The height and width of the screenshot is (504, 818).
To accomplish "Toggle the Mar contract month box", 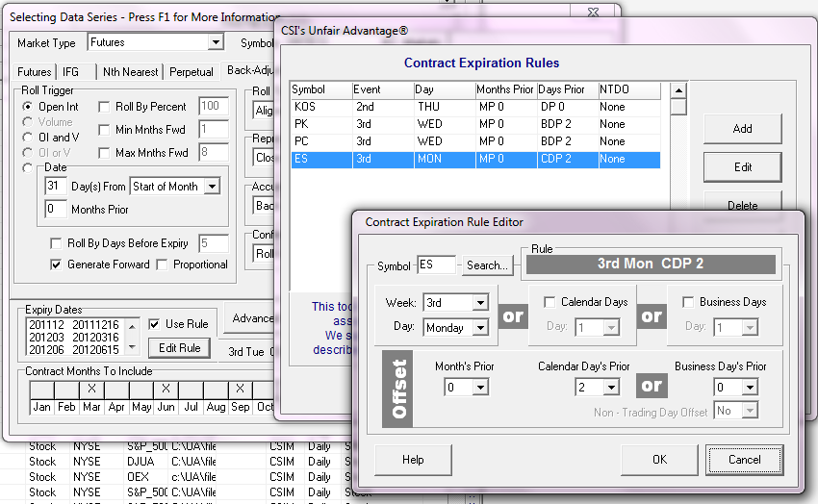I will pyautogui.click(x=91, y=390).
